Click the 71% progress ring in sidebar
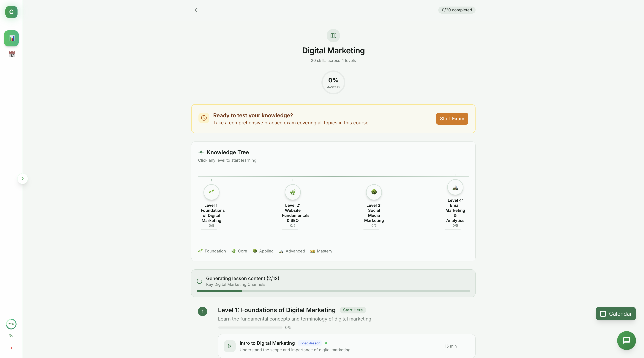 (x=11, y=324)
